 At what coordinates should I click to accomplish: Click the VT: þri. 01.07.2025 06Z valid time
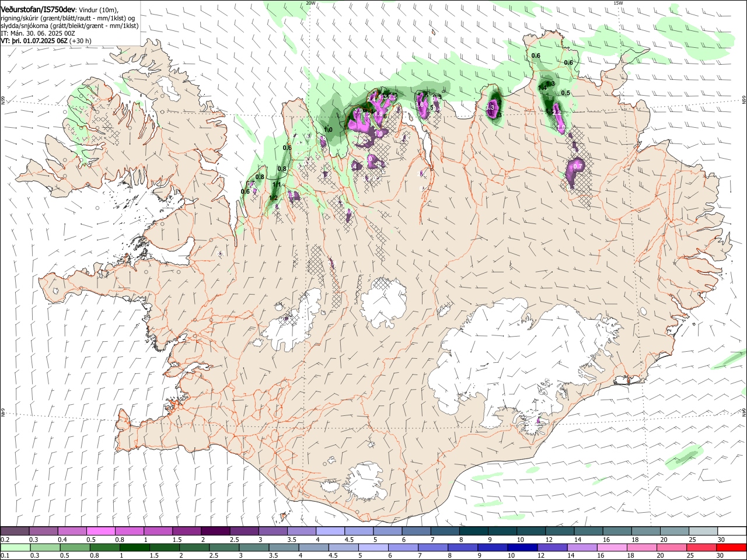click(34, 41)
